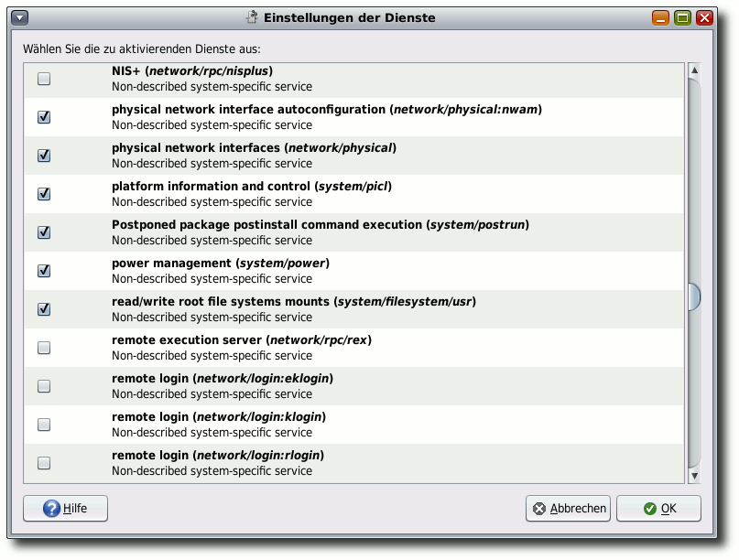The width and height of the screenshot is (739, 560).
Task: Click the scrollbar up arrow
Action: 694,70
